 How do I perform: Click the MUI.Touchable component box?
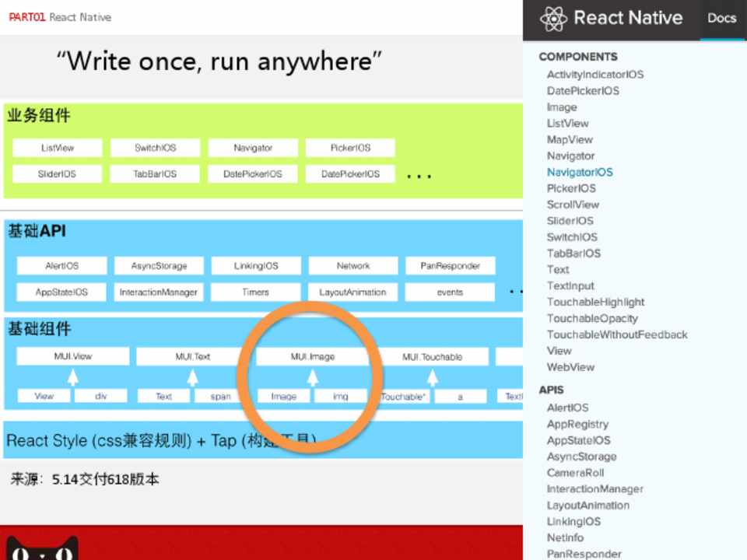(432, 357)
